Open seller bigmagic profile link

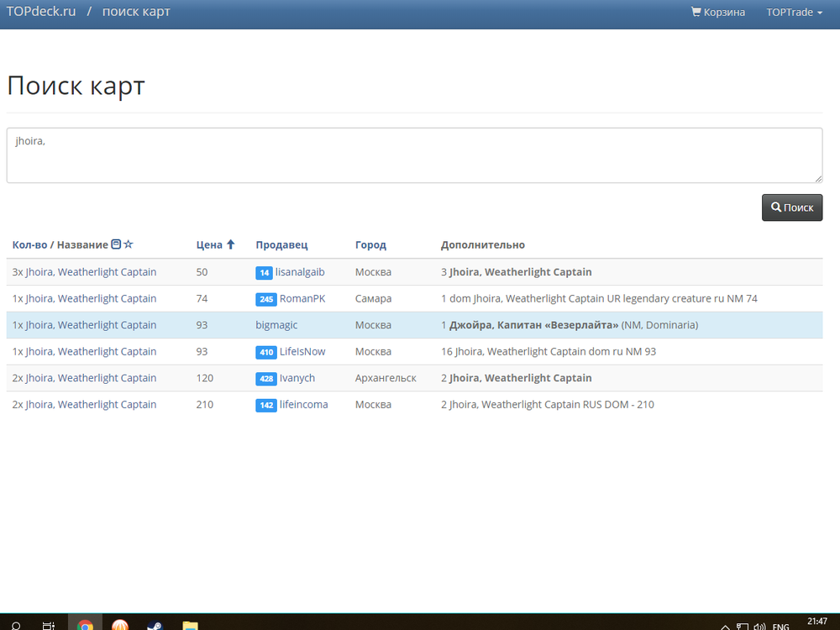click(x=276, y=325)
